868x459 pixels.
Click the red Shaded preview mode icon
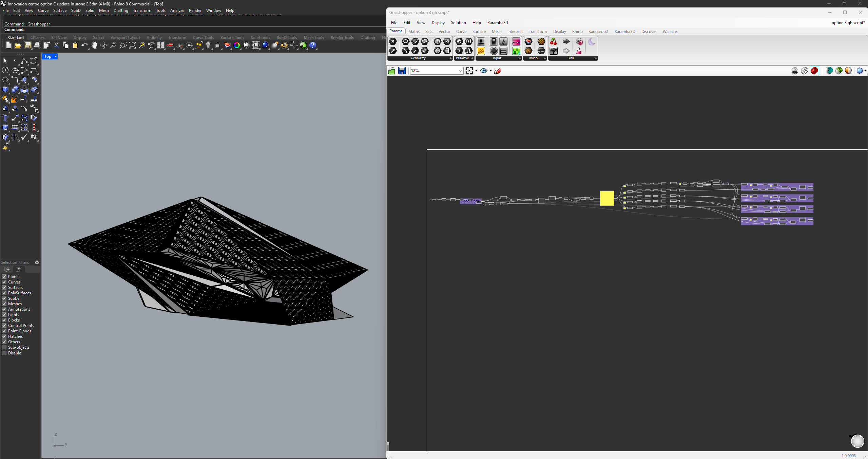[814, 71]
